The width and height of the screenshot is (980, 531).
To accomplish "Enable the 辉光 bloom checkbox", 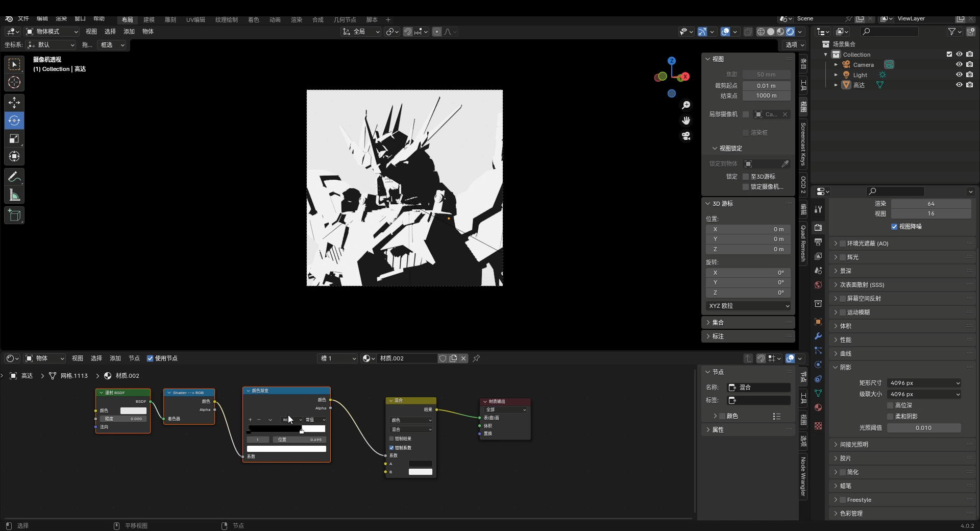I will click(843, 257).
